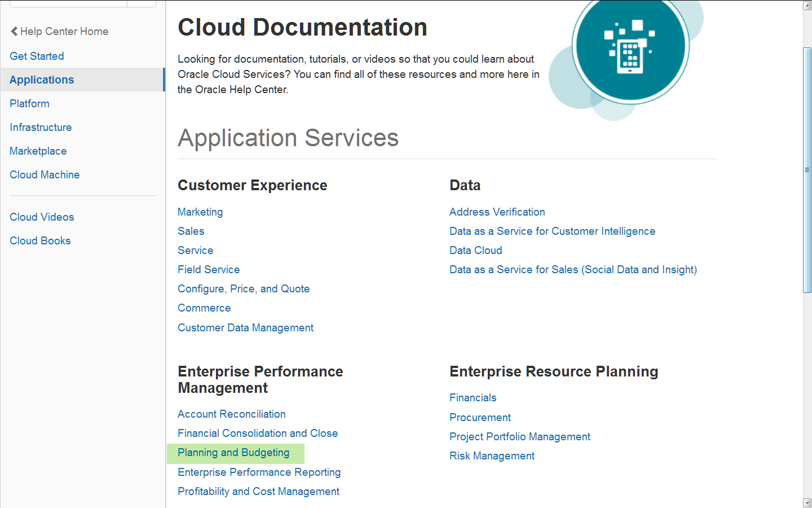Open Data as a Service for Sales link
Screen dimensions: 812x508
coord(573,269)
